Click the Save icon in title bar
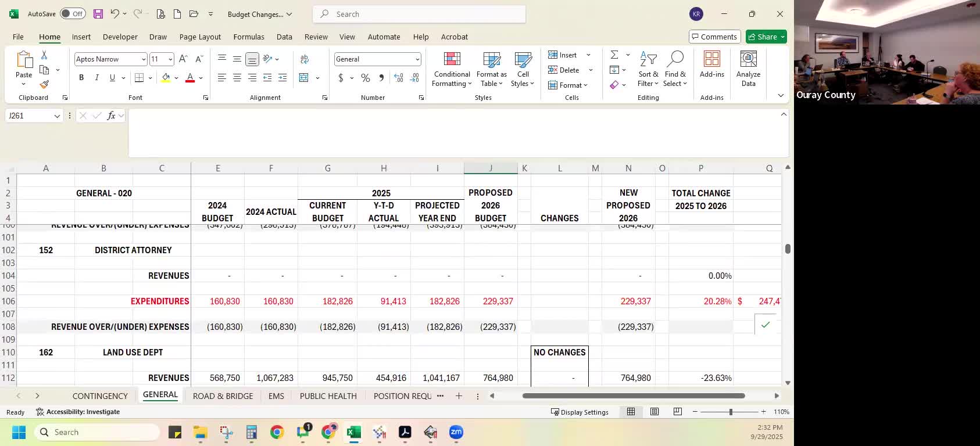980x446 pixels. coord(98,14)
